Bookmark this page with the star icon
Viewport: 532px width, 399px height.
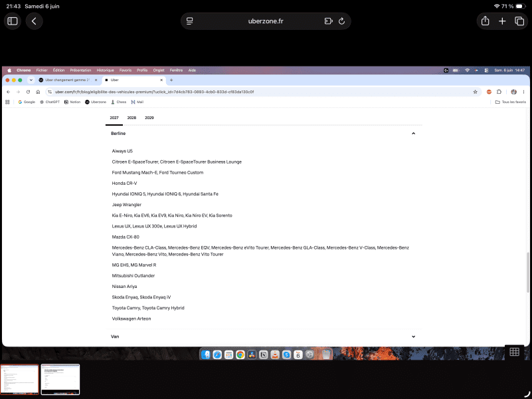475,92
